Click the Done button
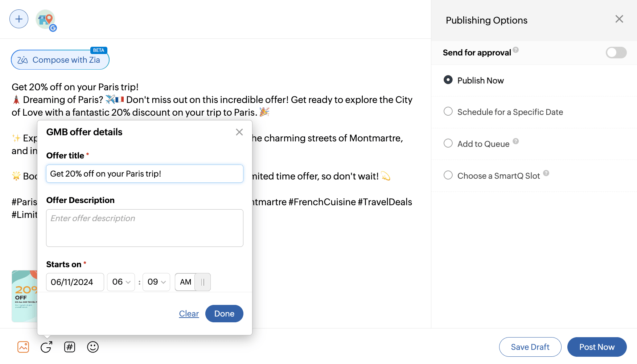 pos(224,314)
